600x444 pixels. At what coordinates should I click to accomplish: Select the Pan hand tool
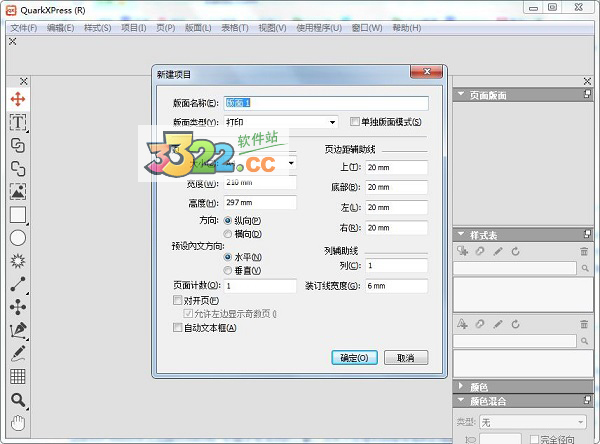(18, 423)
